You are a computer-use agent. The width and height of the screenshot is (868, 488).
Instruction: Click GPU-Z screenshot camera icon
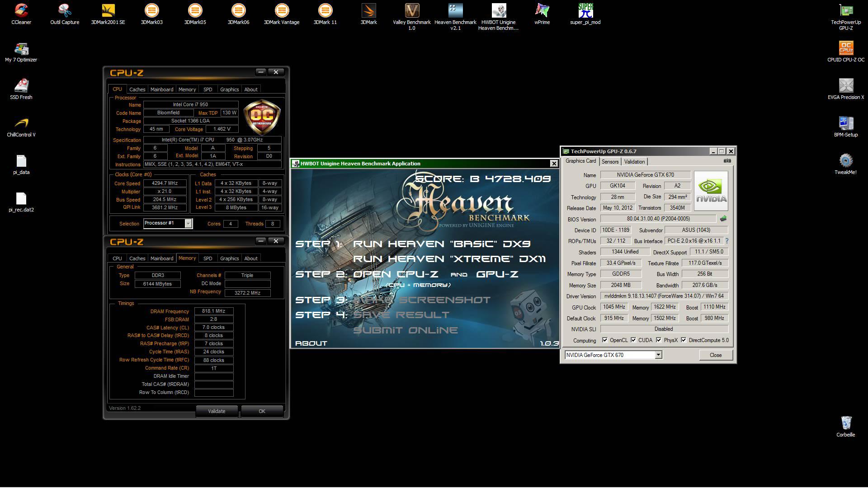tap(727, 161)
